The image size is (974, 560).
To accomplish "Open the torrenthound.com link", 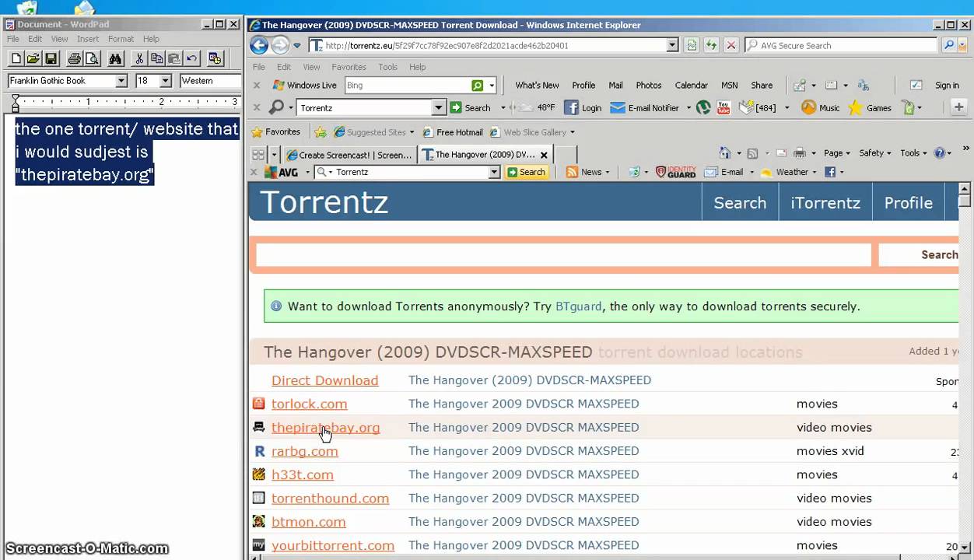I will pos(330,499).
